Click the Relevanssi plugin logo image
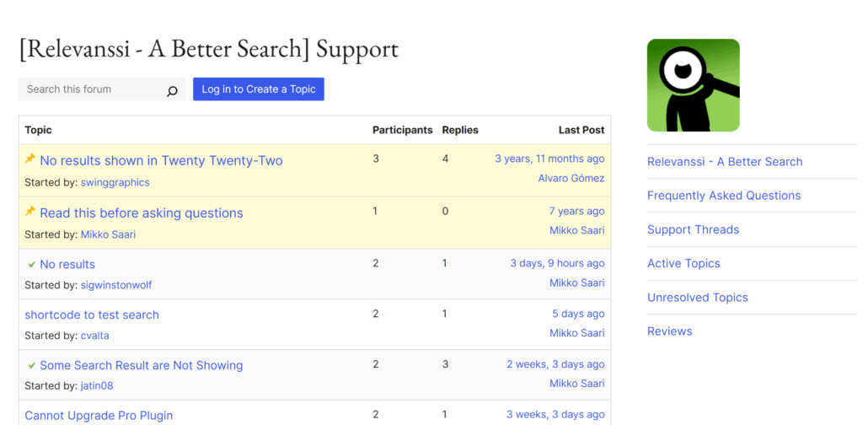 (x=693, y=85)
